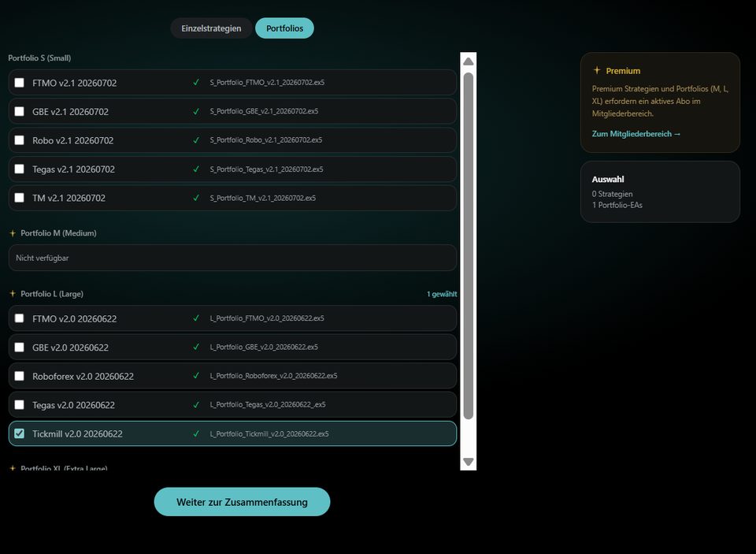The width and height of the screenshot is (756, 554).
Task: Check the FTMO v2.1 20260702 checkbox
Action: [19, 83]
